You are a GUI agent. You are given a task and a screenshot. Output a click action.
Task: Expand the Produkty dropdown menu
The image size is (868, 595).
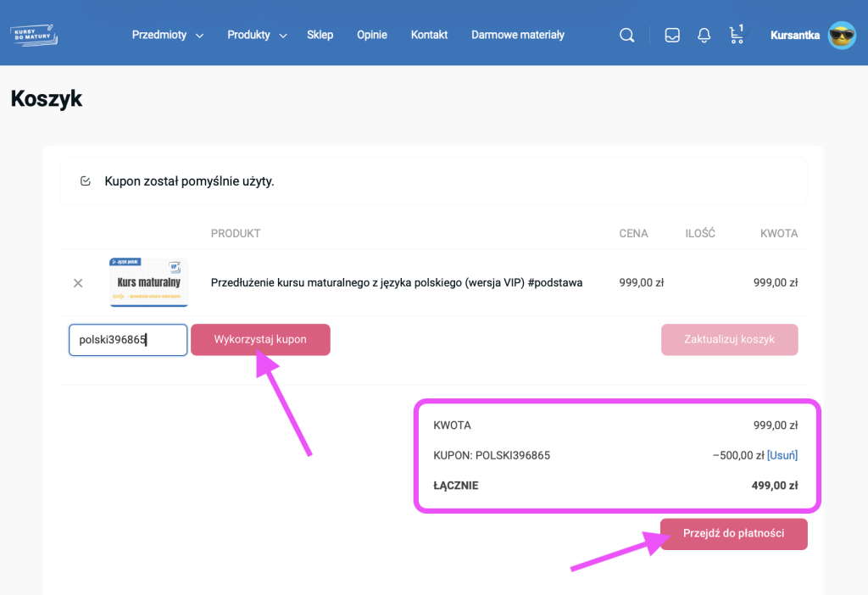257,36
